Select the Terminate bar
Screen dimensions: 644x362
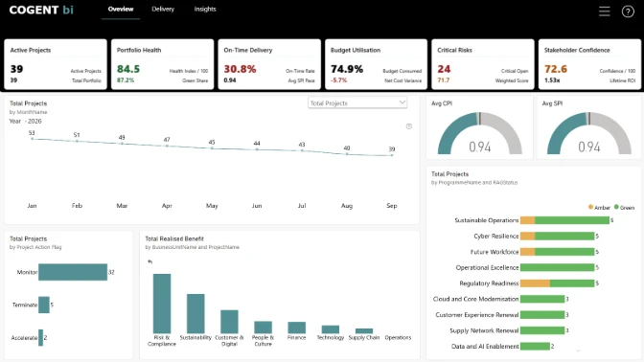44,305
